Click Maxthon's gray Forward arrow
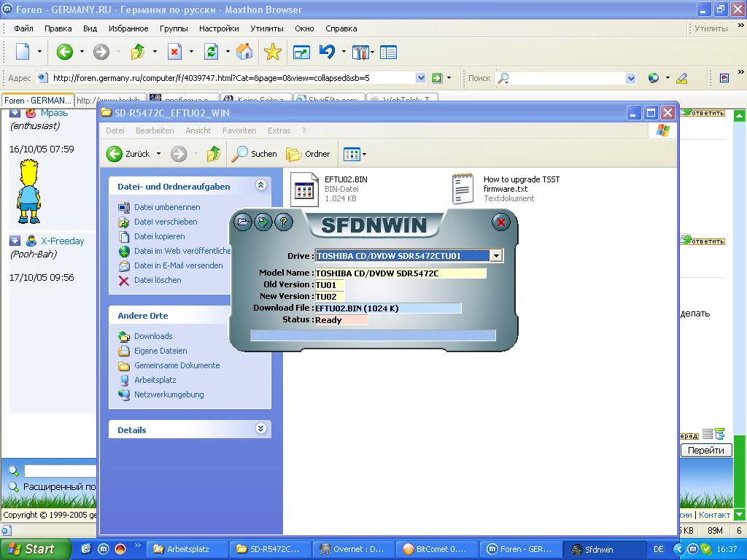The image size is (747, 560). tap(101, 52)
